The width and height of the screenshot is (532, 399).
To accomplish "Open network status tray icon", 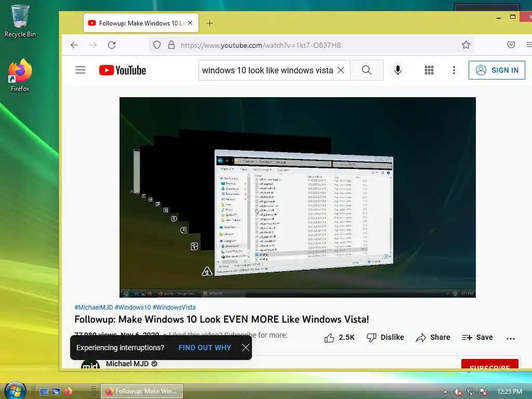I will (x=471, y=392).
